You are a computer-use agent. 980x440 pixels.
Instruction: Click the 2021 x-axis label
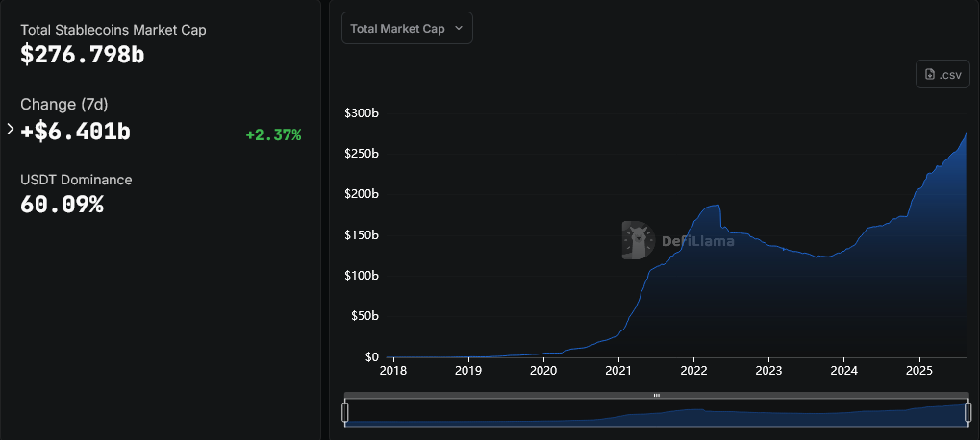618,370
